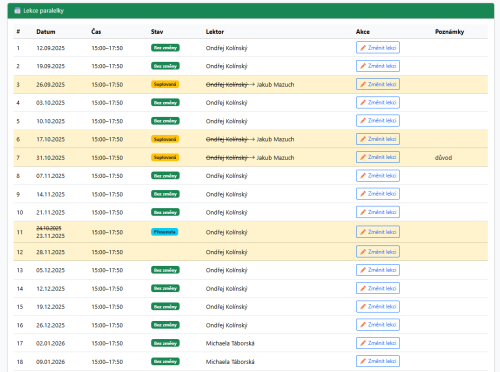Click Změnit lekci for lesson 09.01.2026
Viewport: 500px width, 372px height.
[x=378, y=361]
